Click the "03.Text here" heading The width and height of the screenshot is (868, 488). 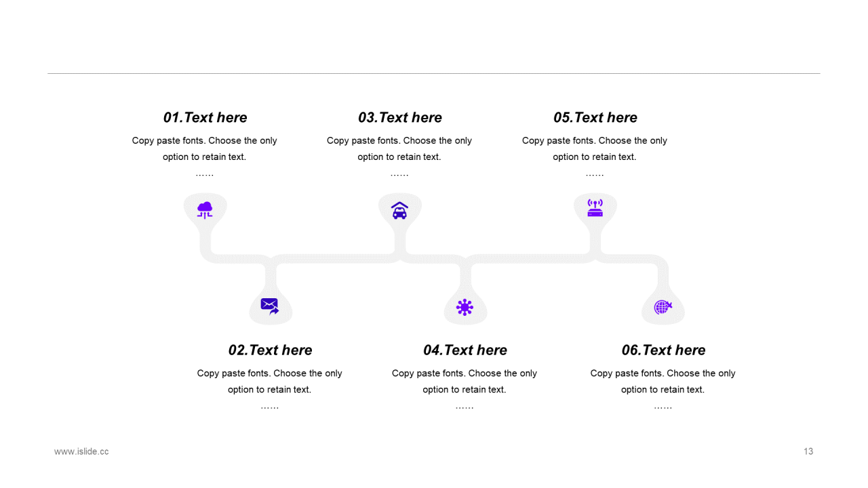click(x=400, y=117)
